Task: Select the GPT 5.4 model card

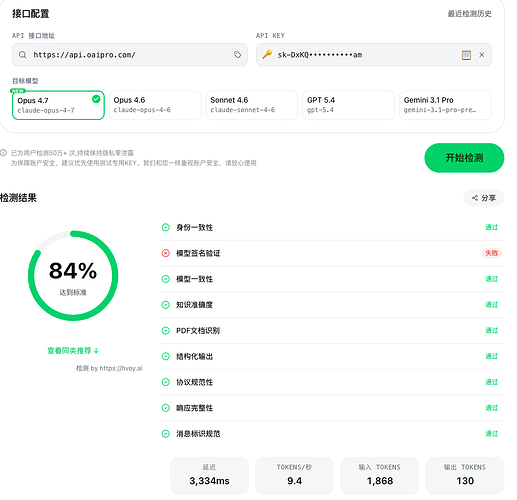Action: coord(348,105)
